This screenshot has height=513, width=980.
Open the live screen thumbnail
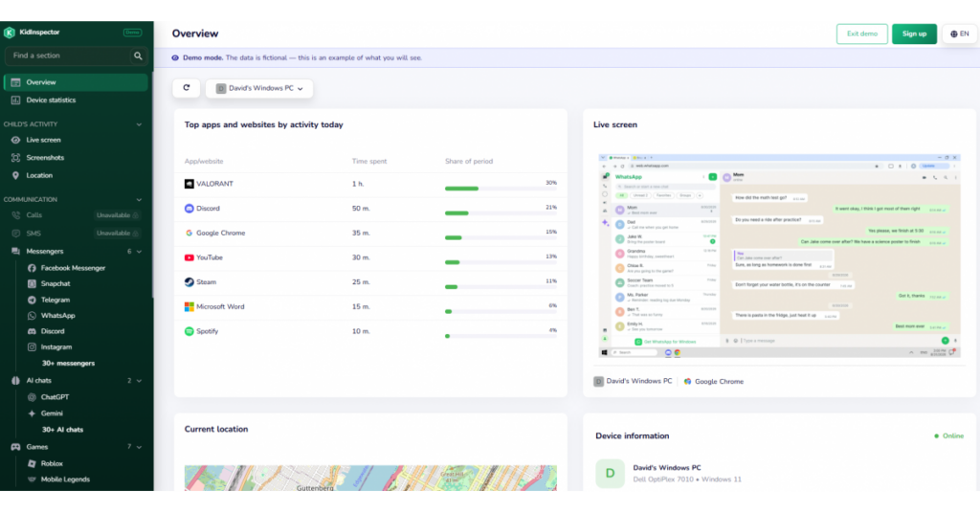pos(779,256)
